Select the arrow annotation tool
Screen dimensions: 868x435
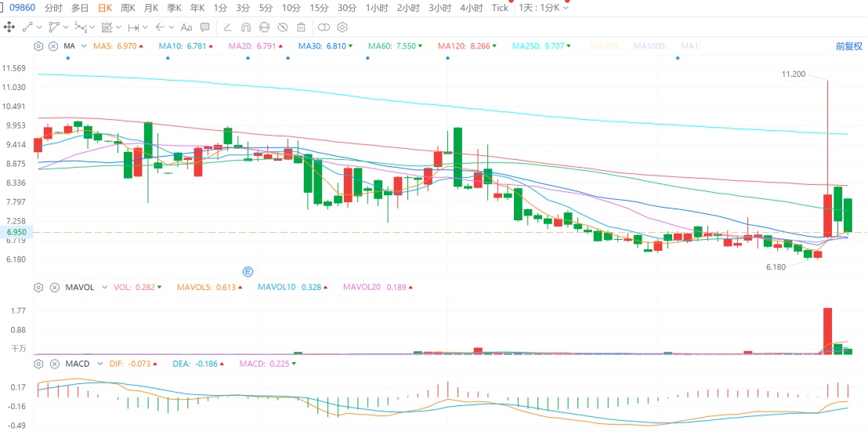161,27
